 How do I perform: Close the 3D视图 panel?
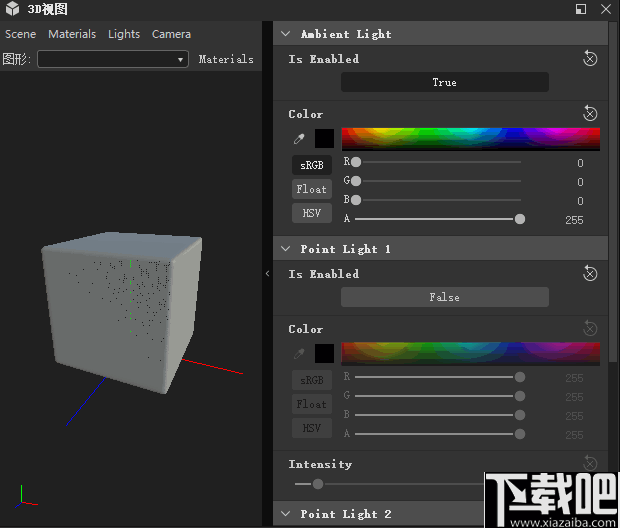click(606, 9)
